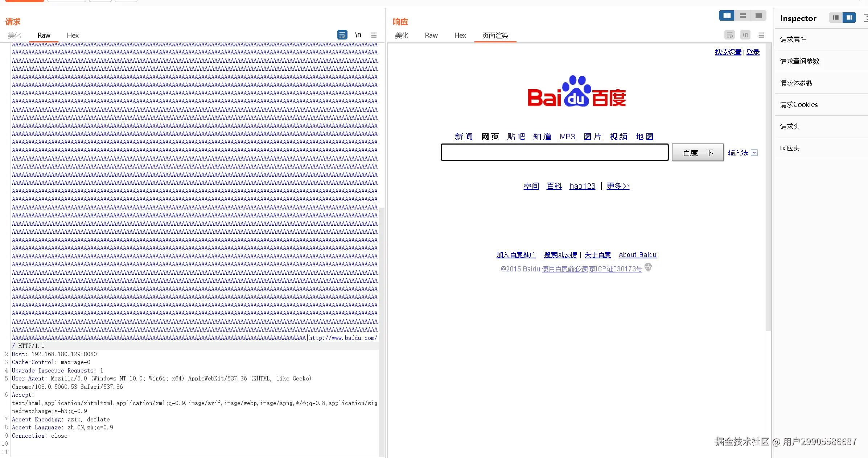Open the 更多>> link
Image resolution: width=868 pixels, height=458 pixels.
pos(618,186)
